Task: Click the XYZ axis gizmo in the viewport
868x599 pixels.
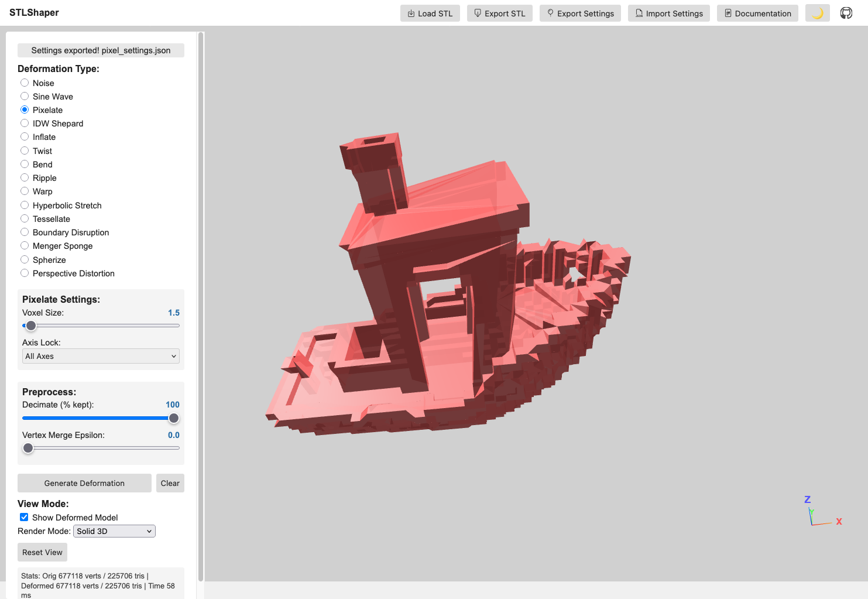Action: (x=822, y=511)
